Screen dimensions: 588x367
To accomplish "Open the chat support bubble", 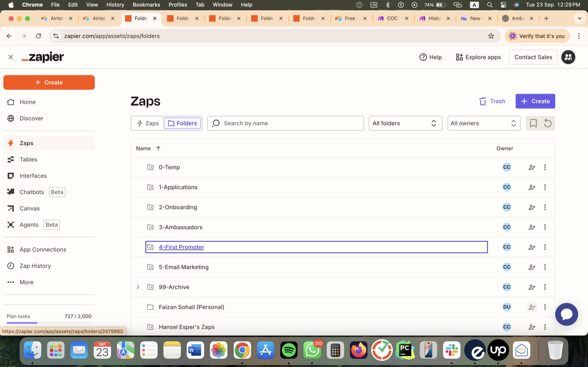I will click(x=566, y=314).
